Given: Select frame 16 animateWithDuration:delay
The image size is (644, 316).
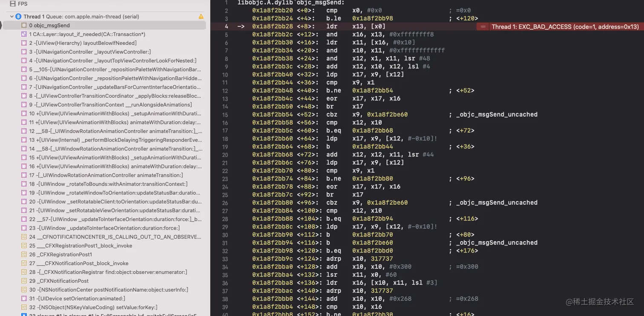Looking at the screenshot, I should click(105, 166).
